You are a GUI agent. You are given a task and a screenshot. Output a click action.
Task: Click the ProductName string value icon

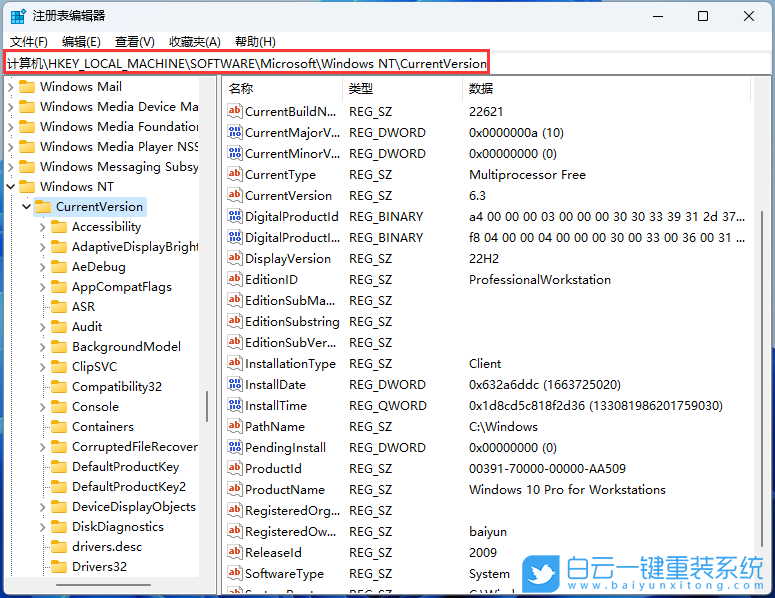click(x=235, y=489)
